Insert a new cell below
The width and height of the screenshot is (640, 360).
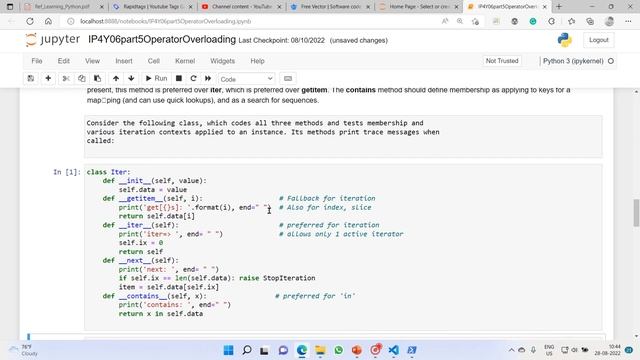pyautogui.click(x=48, y=78)
